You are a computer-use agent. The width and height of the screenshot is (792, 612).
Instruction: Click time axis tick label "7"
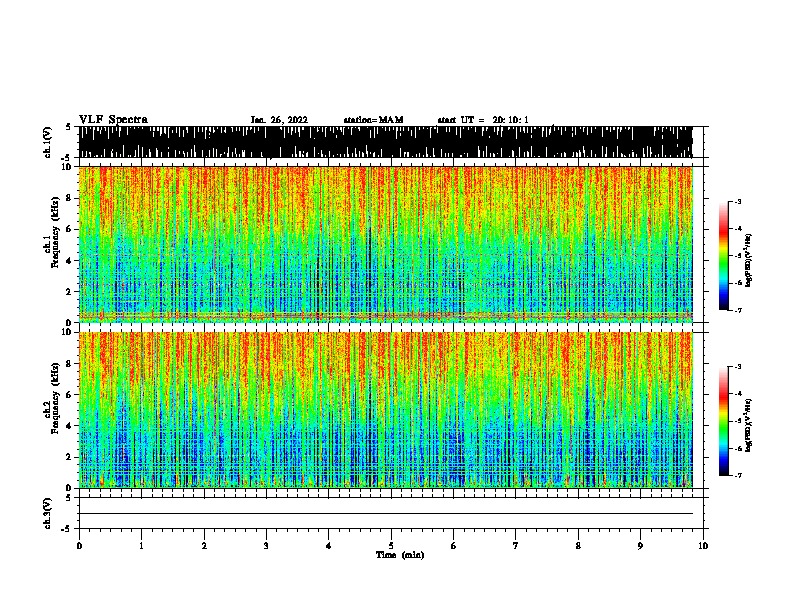click(x=516, y=546)
